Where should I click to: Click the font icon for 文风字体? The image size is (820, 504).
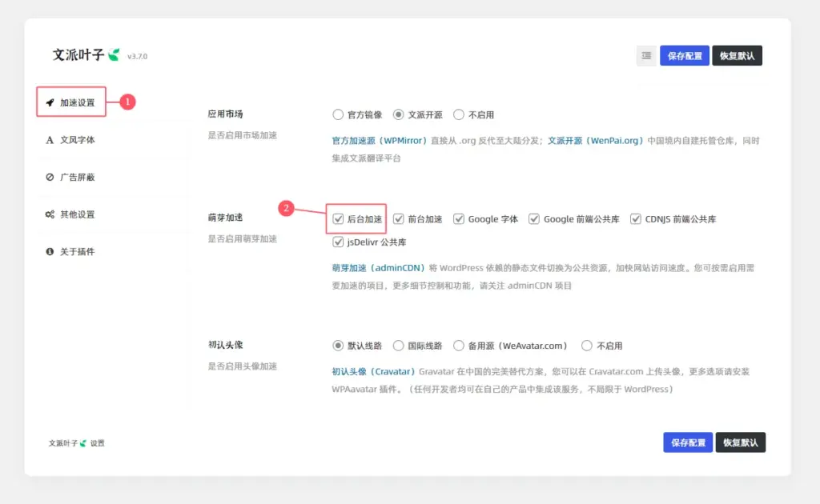click(50, 140)
